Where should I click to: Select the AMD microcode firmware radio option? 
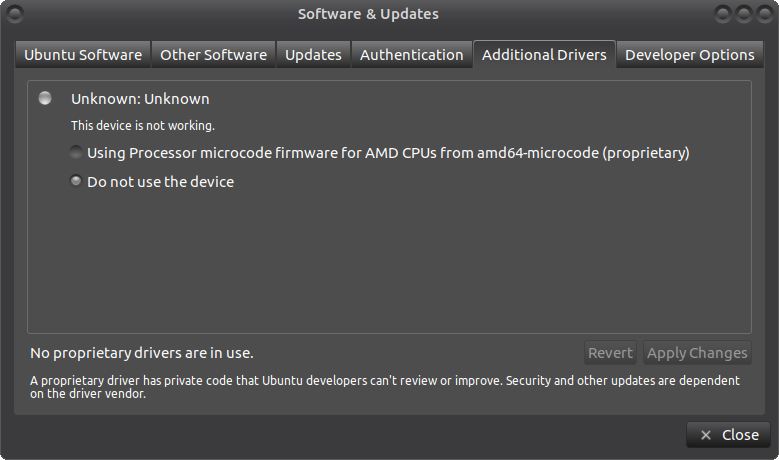pyautogui.click(x=76, y=152)
